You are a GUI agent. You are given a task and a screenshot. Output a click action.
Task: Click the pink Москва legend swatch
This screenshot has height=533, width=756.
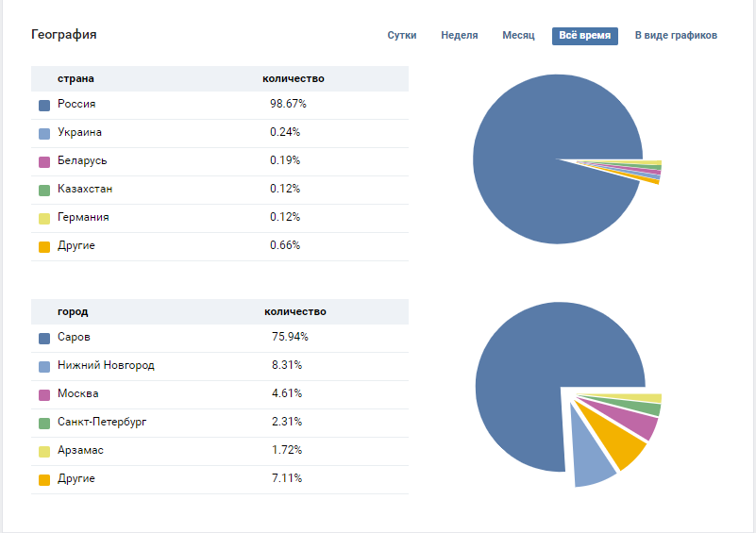[x=44, y=395]
